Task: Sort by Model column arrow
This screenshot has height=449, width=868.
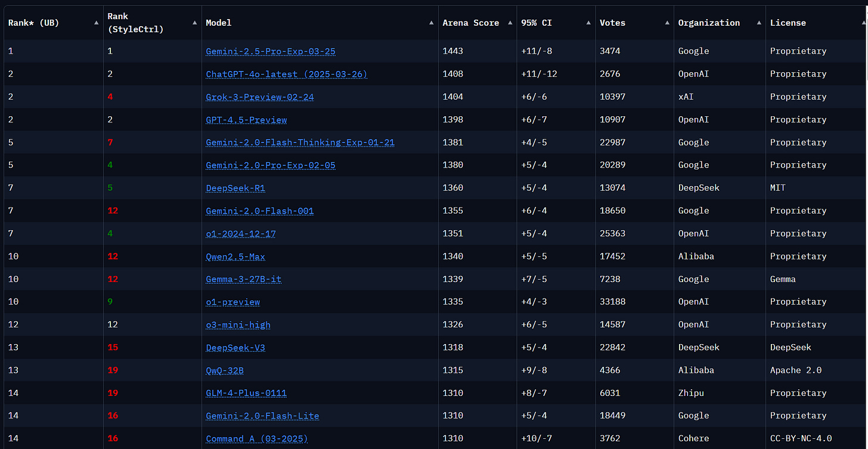Action: [432, 23]
